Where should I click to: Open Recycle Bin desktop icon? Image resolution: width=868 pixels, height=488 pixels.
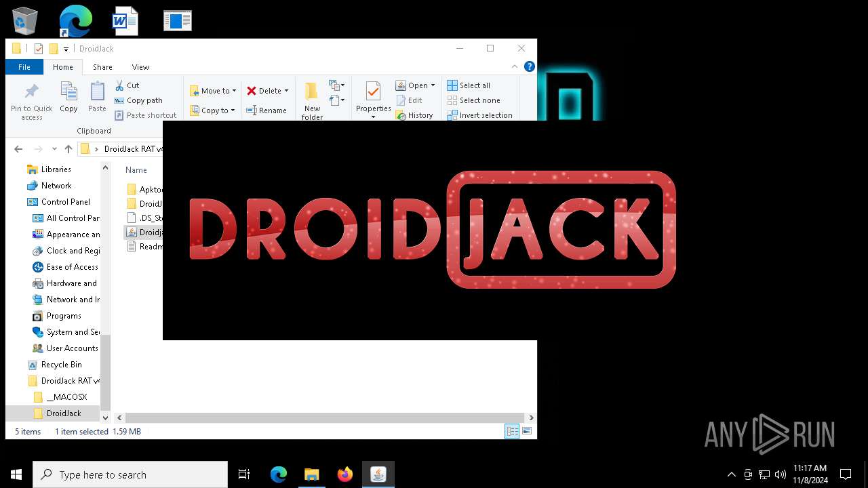click(25, 21)
